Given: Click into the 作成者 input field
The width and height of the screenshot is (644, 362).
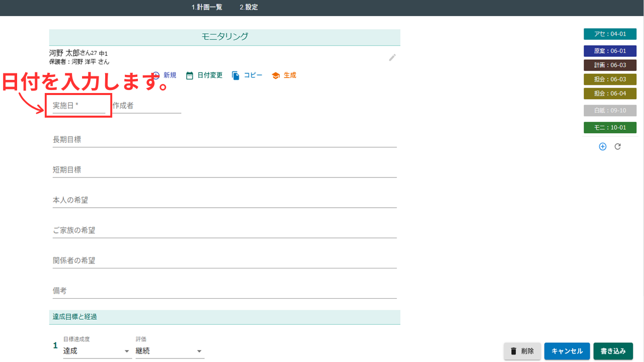Looking at the screenshot, I should coord(146,106).
